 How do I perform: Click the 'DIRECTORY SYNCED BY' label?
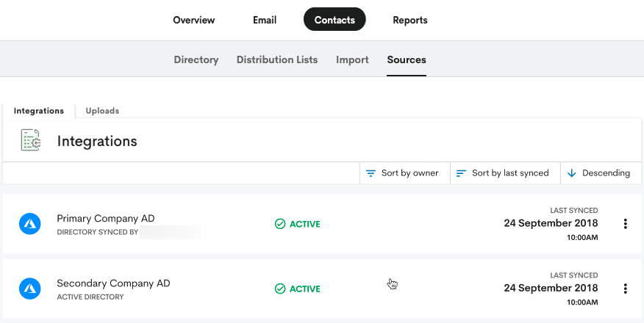(97, 232)
